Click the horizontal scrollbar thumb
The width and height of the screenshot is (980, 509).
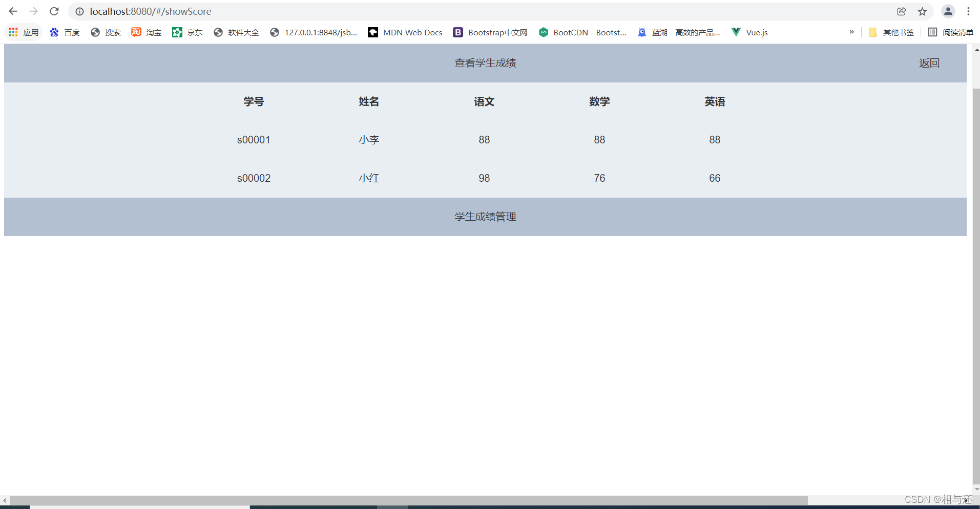[408, 500]
